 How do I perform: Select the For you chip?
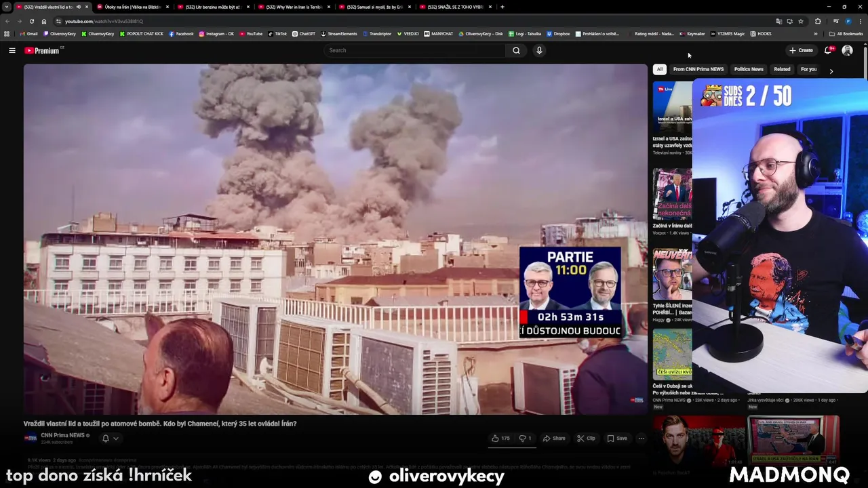[808, 69]
